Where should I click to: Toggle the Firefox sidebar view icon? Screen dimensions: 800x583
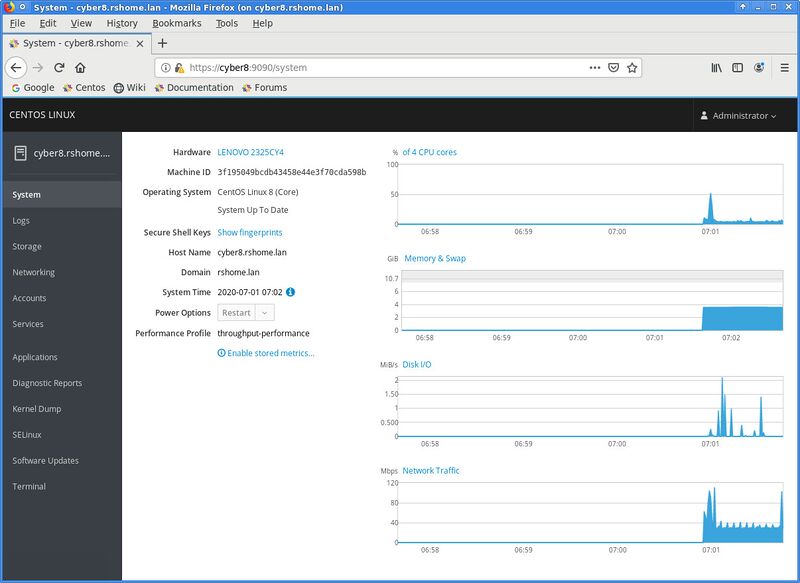click(x=738, y=68)
